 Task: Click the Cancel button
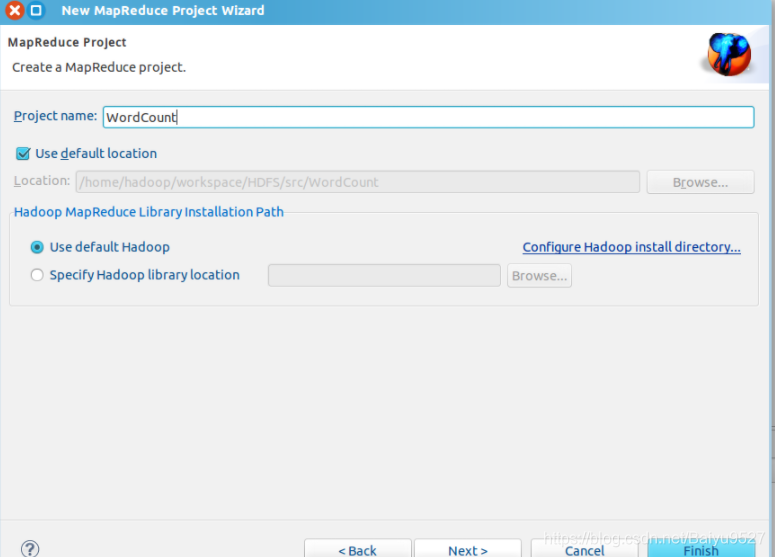pyautogui.click(x=584, y=549)
